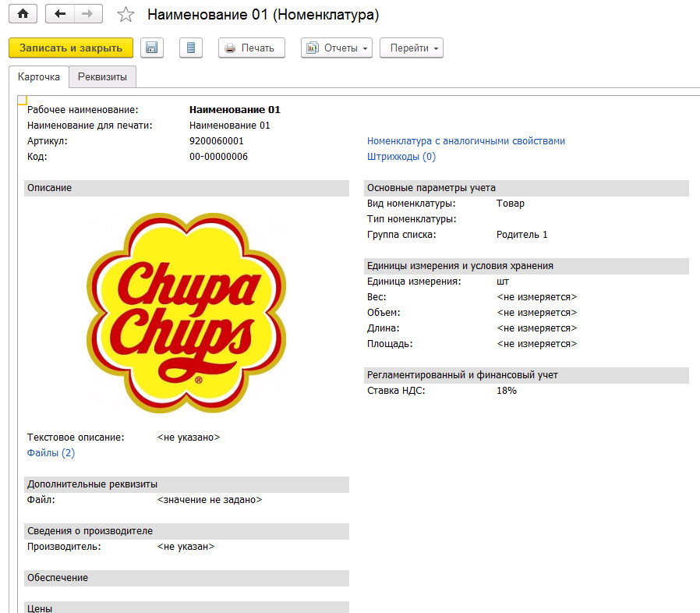Select the Карточка tab

point(39,76)
